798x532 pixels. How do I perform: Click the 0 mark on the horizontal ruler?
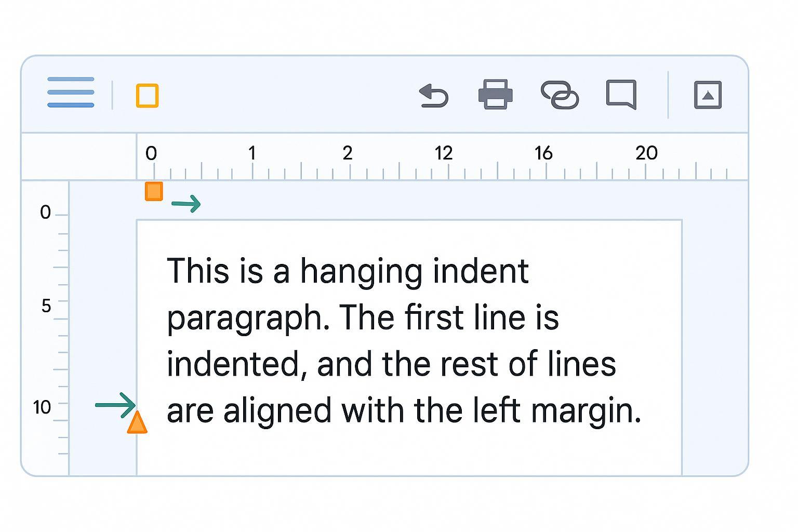[151, 153]
